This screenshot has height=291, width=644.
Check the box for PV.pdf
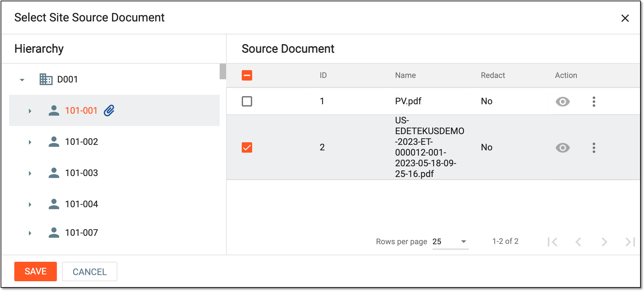tap(247, 101)
